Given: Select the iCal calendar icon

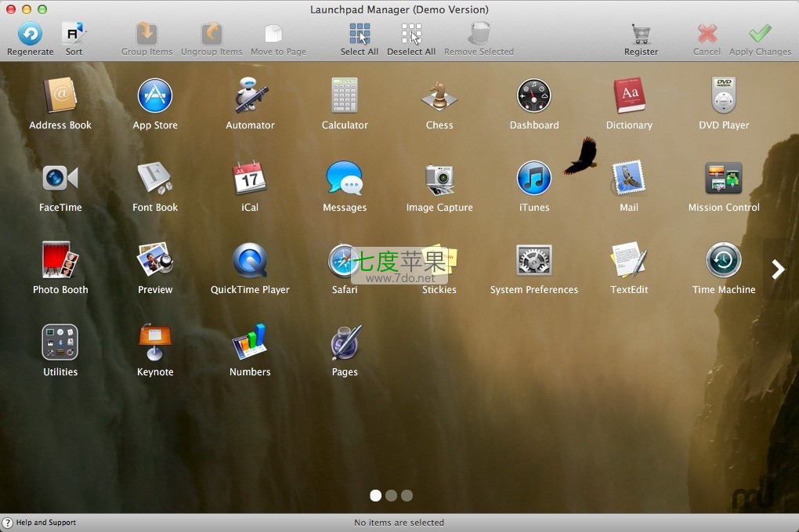Looking at the screenshot, I should pos(250,178).
